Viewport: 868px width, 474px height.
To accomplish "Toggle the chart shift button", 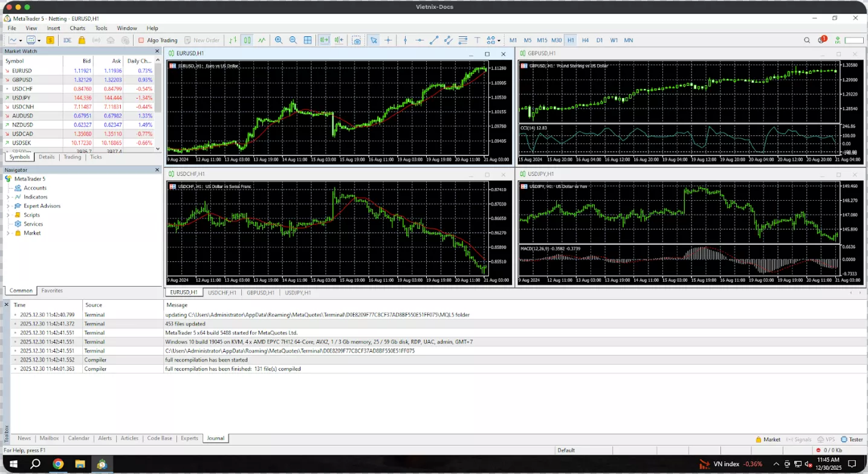I will tap(339, 41).
